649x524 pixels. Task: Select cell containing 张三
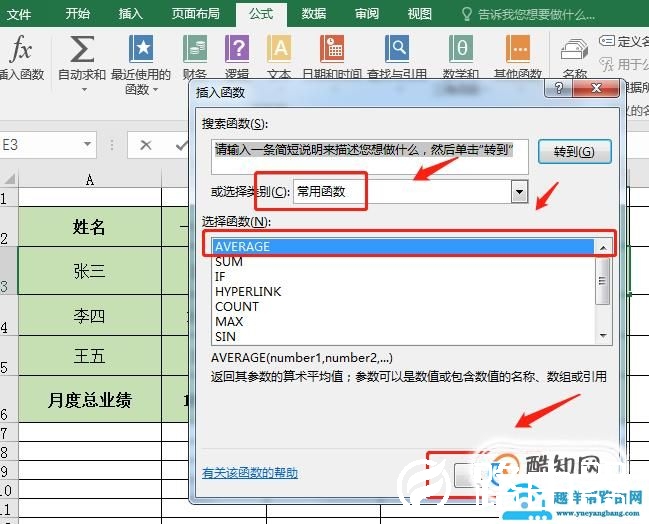pyautogui.click(x=89, y=271)
